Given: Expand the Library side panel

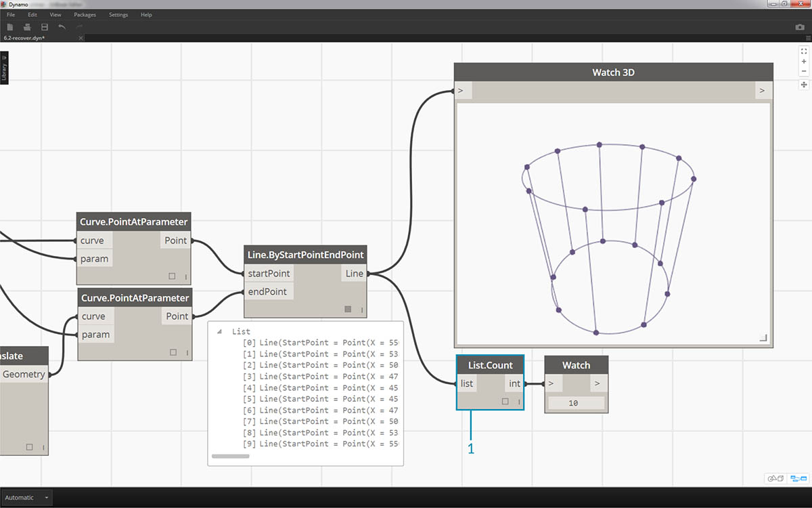Looking at the screenshot, I should [x=4, y=68].
